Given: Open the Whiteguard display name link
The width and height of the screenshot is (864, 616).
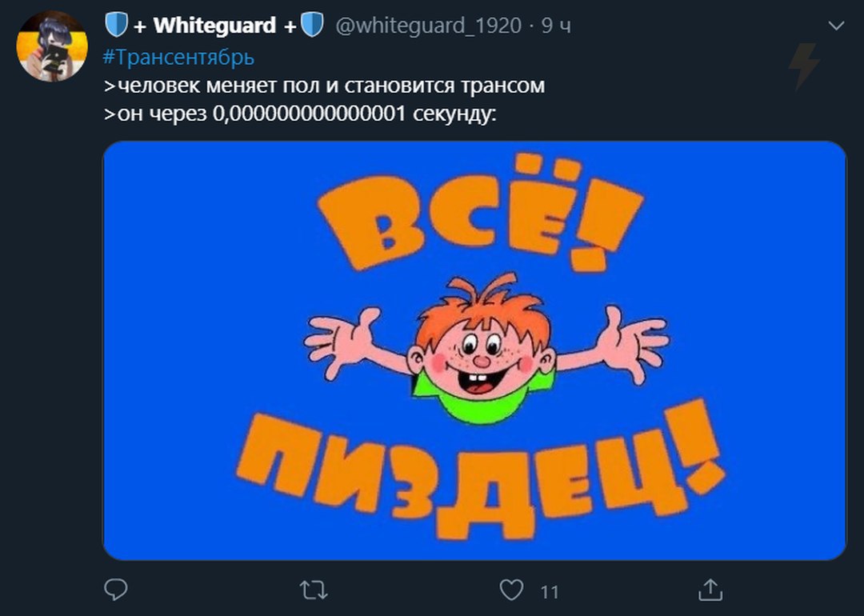Looking at the screenshot, I should pyautogui.click(x=214, y=26).
